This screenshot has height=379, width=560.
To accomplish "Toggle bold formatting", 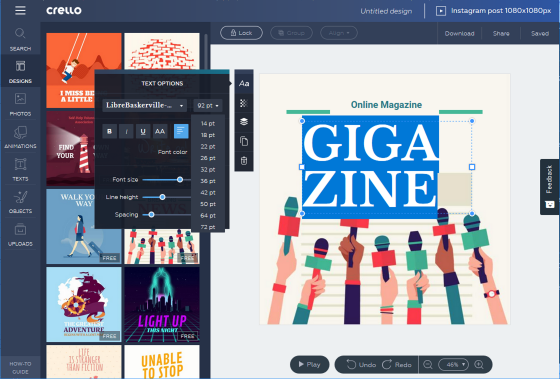I will tap(109, 131).
